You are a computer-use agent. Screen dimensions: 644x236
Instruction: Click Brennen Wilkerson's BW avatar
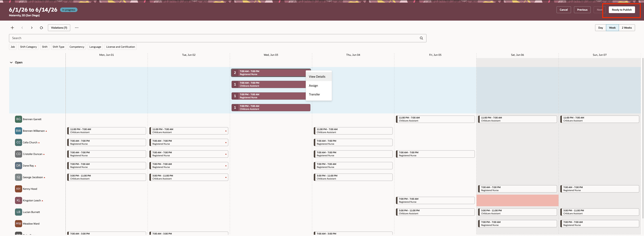click(x=19, y=131)
